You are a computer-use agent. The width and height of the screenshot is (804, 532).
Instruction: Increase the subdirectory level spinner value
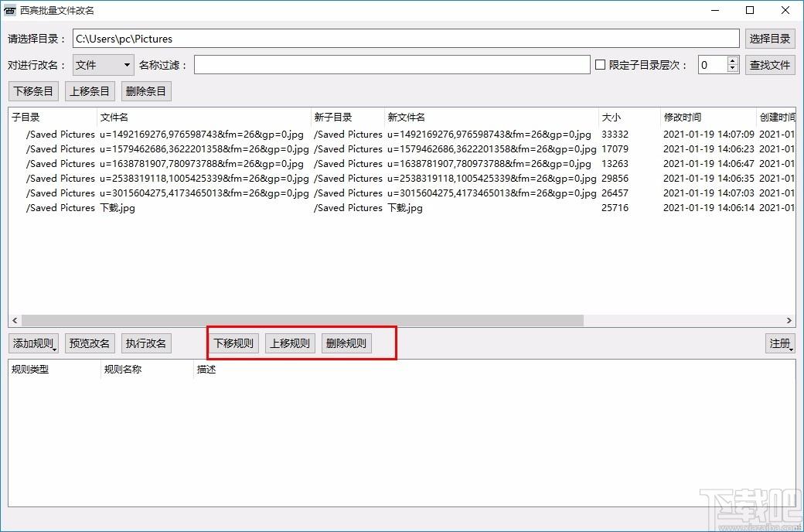coord(732,61)
